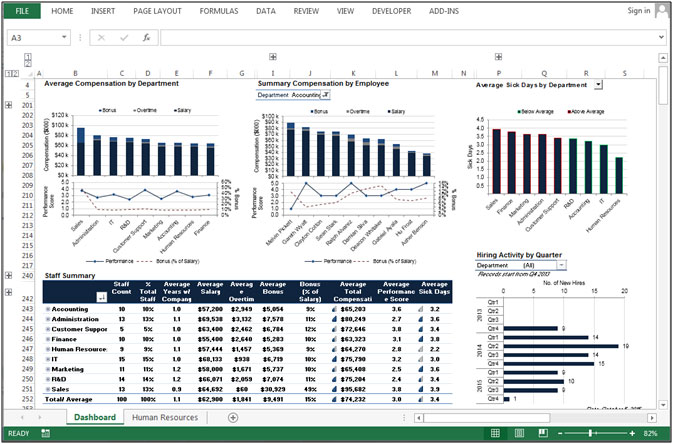Viewport: 674px width, 444px height.
Task: Click the Cancel entry X icon
Action: point(101,38)
